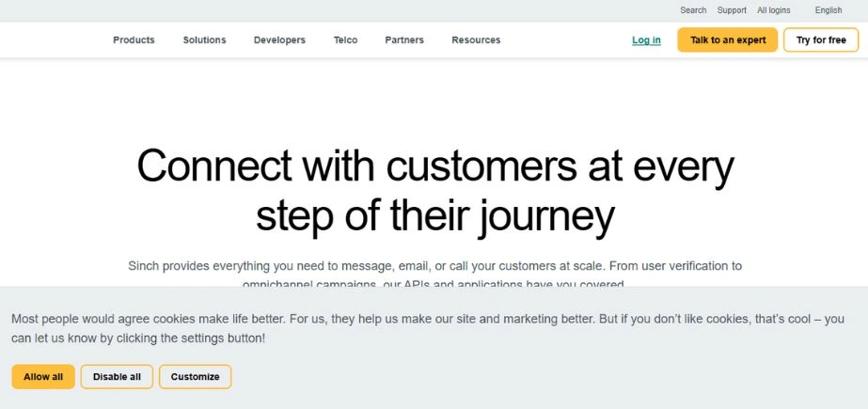
Task: Click the cookie notice message text
Action: pyautogui.click(x=428, y=328)
